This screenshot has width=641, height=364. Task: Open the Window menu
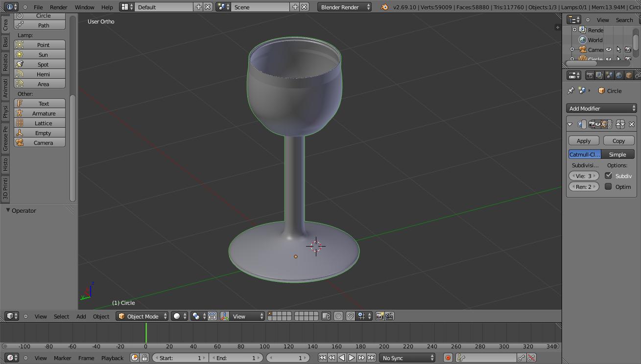coord(84,7)
